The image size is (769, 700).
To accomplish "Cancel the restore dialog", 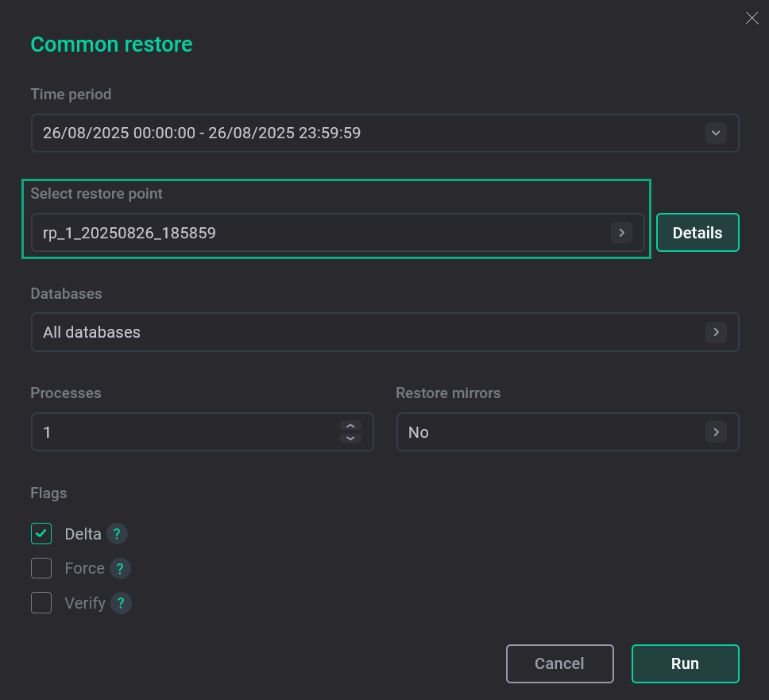I will (x=559, y=663).
